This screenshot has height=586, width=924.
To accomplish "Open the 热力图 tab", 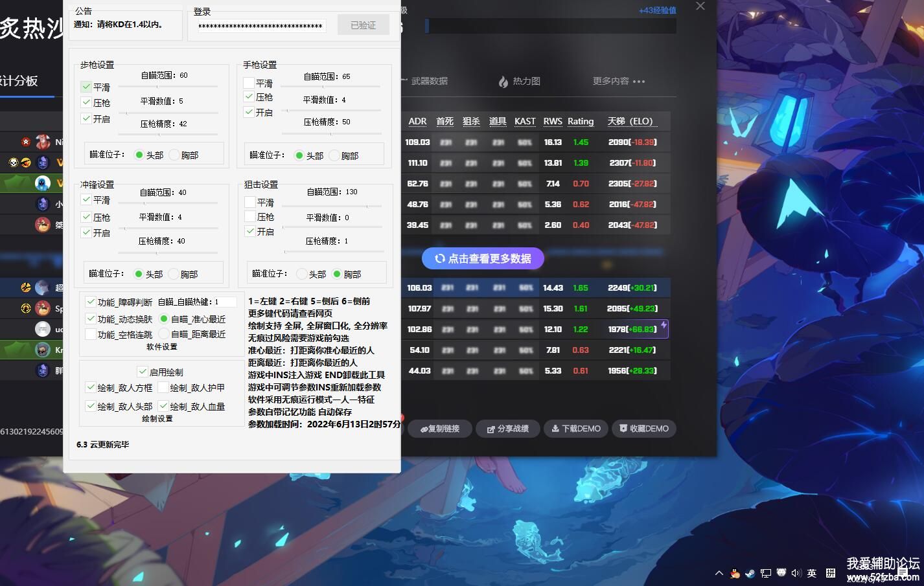I will click(x=519, y=81).
